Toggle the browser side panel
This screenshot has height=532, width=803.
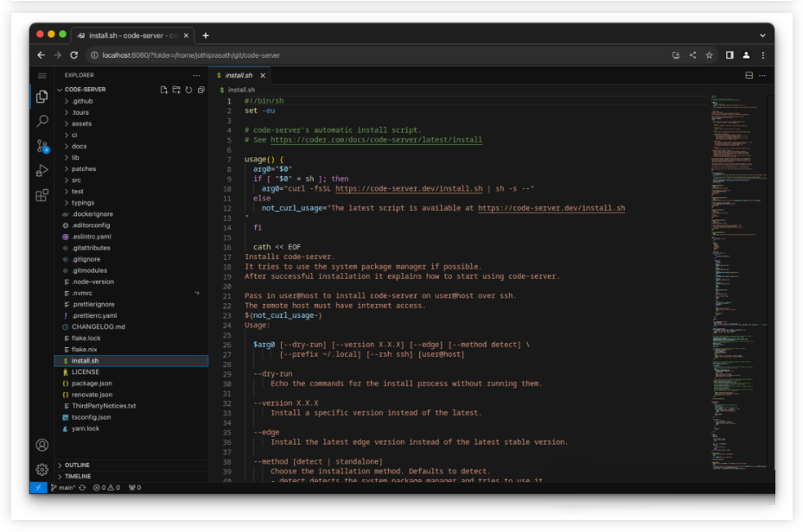coord(730,55)
